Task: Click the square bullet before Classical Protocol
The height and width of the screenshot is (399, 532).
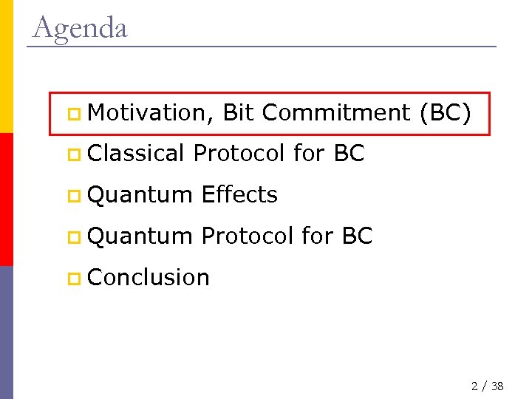Action: tap(72, 155)
